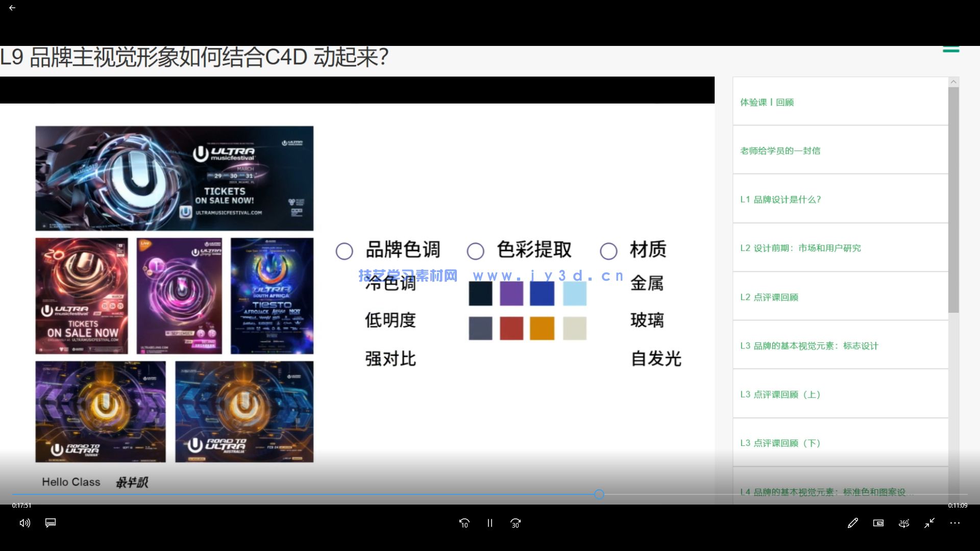Toggle the danmaku comments icon
Image resolution: width=980 pixels, height=551 pixels.
(51, 523)
